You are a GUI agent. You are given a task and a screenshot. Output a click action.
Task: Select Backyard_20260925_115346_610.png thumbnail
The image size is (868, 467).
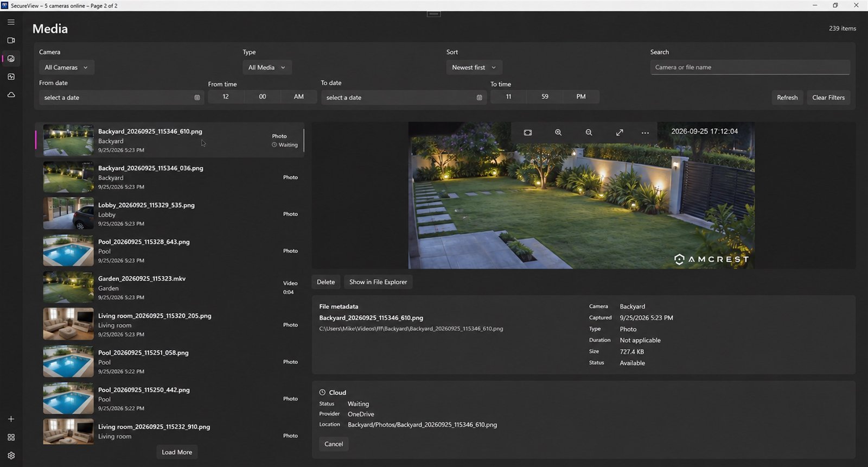coord(68,140)
